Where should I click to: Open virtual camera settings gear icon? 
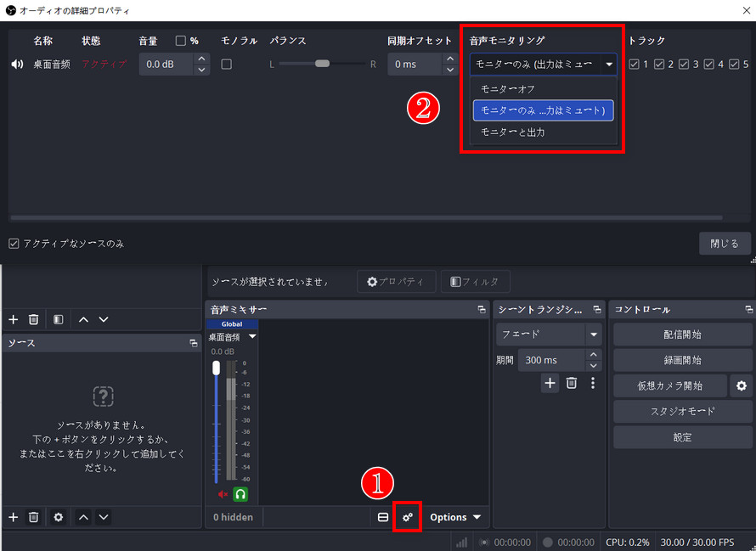pos(741,385)
